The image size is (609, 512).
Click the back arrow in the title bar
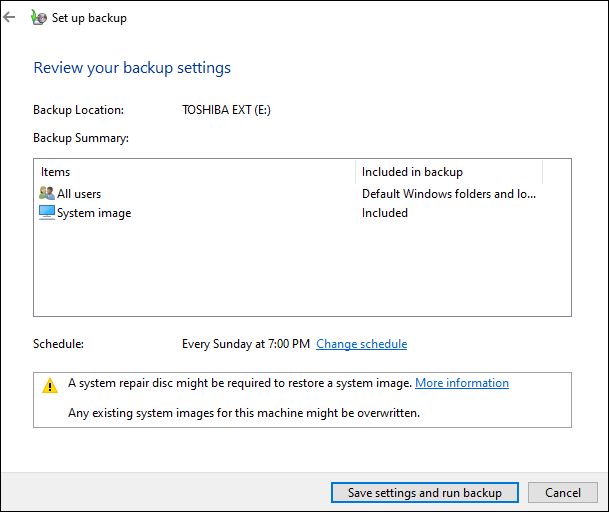10,17
